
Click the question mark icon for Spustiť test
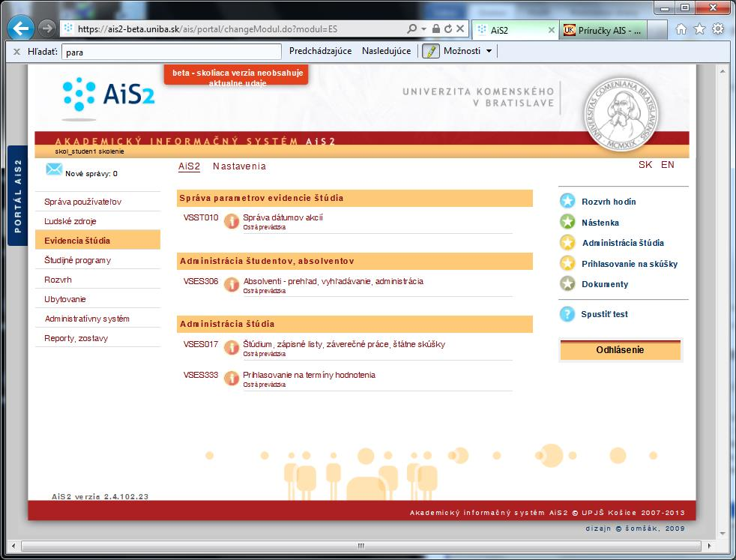click(567, 314)
